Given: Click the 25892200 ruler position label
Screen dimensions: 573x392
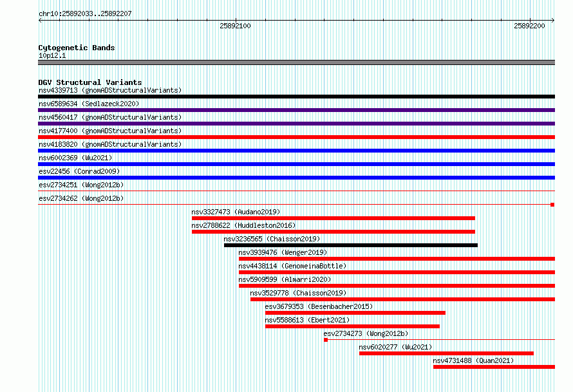Looking at the screenshot, I should (x=529, y=26).
